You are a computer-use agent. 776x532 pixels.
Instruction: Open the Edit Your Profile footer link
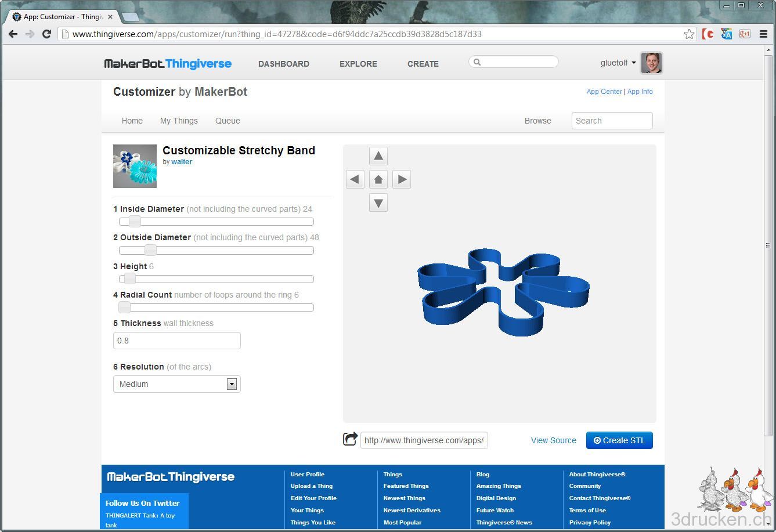[313, 498]
